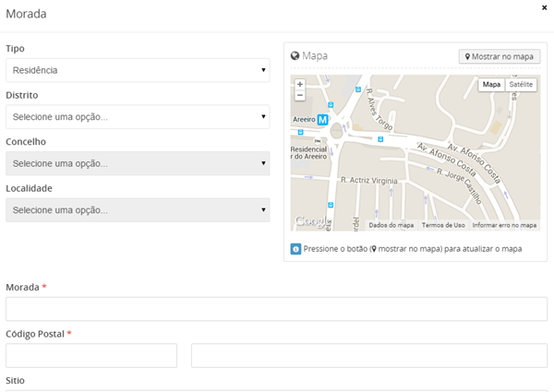Click the globe icon beside Mapa

pos(295,56)
